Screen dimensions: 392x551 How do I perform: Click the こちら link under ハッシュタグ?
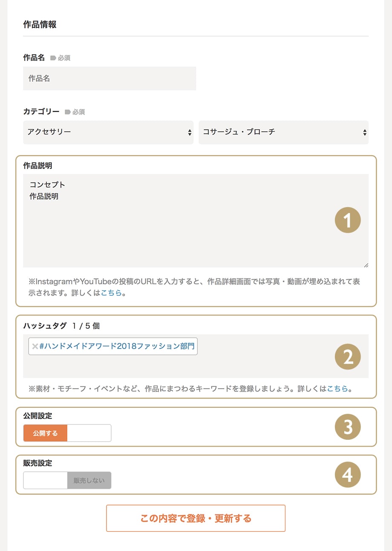(337, 389)
